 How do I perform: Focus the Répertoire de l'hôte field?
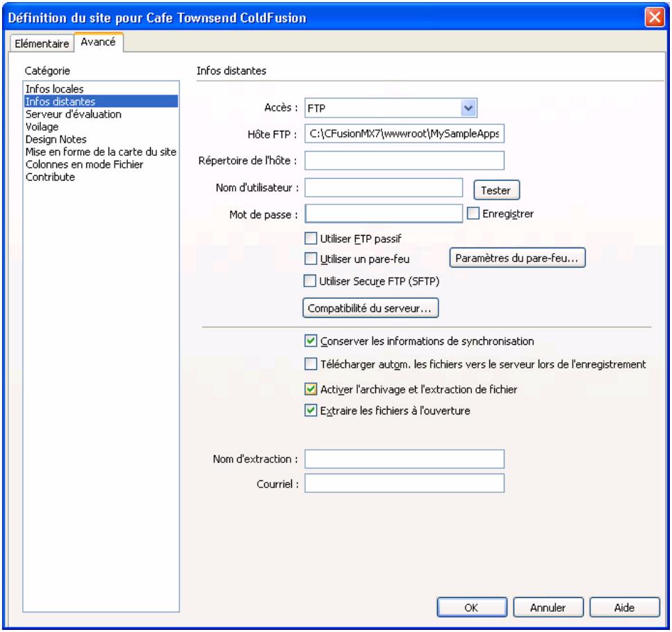point(404,161)
